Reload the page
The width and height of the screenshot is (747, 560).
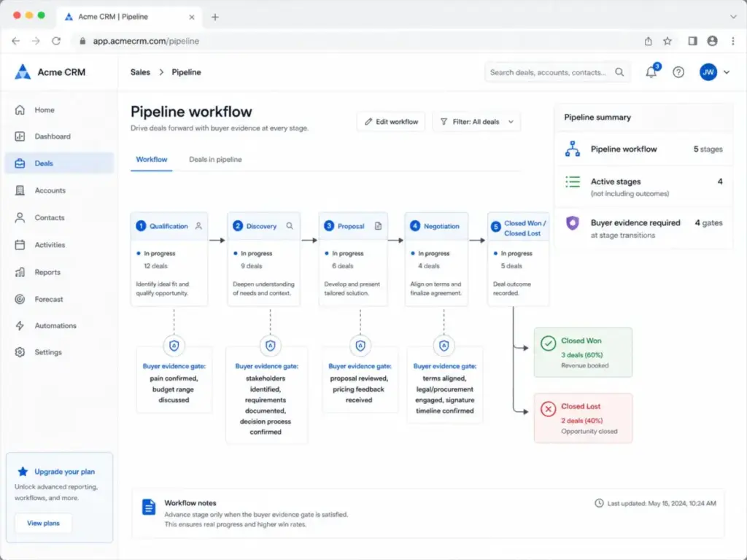point(56,41)
